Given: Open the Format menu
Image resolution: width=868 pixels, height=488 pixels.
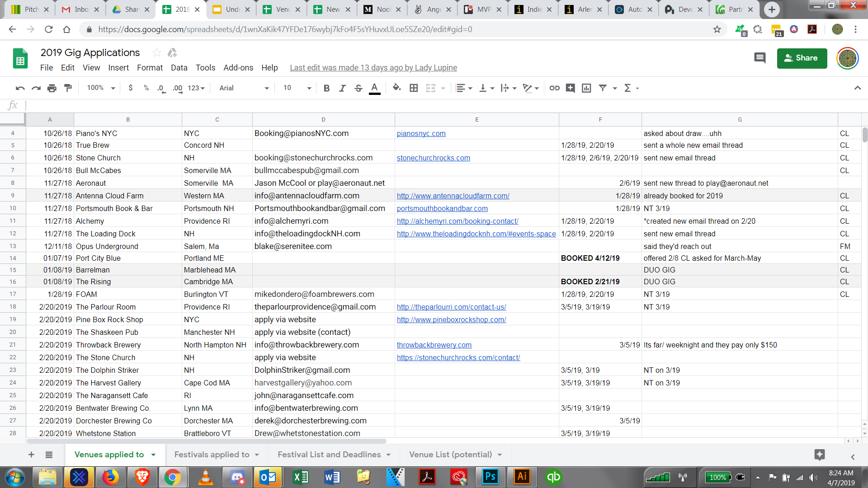Looking at the screenshot, I should (150, 68).
